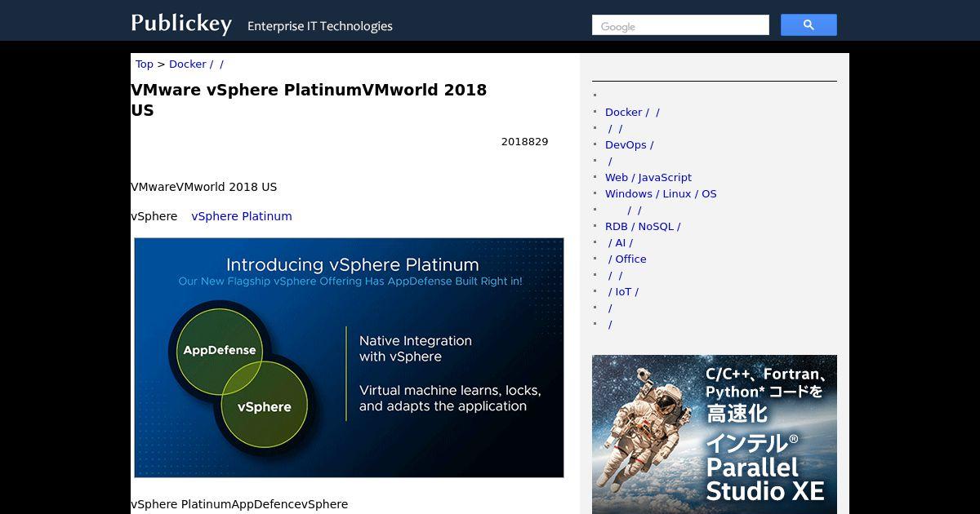Click the Intel Parallel Studio XE ad banner
Viewport: 980px width, 514px height.
tap(714, 434)
